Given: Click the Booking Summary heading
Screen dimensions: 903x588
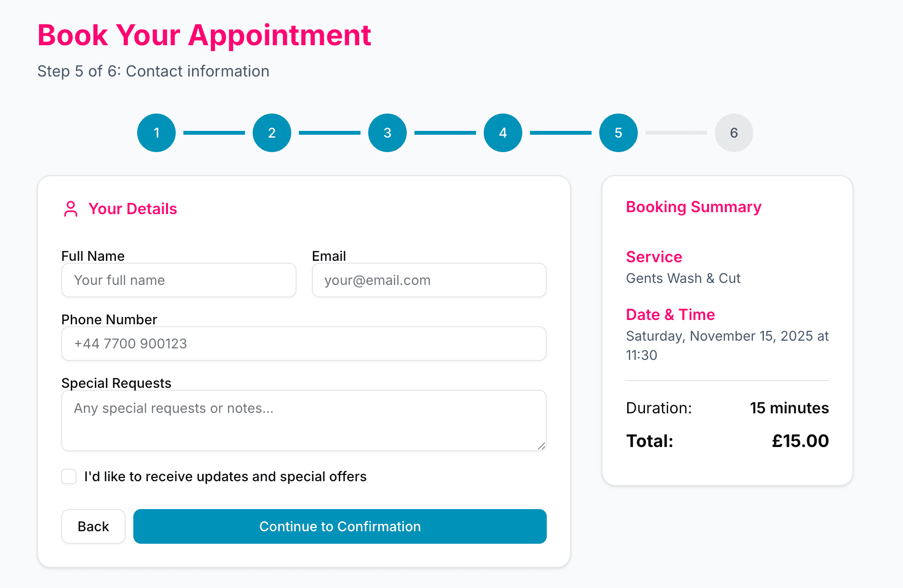Looking at the screenshot, I should 693,207.
